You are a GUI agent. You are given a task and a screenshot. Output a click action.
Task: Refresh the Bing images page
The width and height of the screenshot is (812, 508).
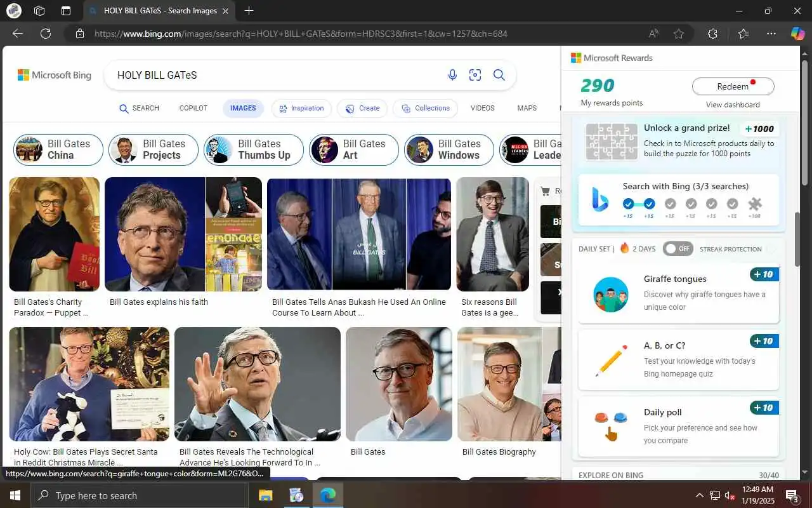(x=46, y=34)
